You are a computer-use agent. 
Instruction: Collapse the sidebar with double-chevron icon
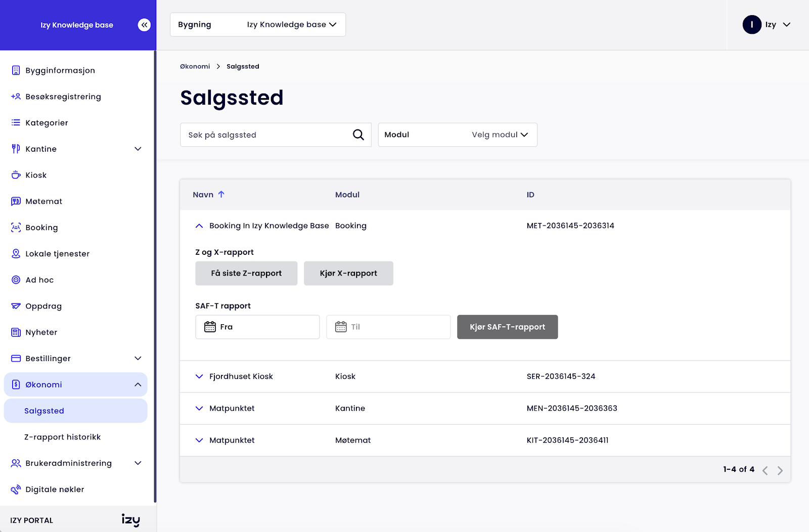(144, 25)
